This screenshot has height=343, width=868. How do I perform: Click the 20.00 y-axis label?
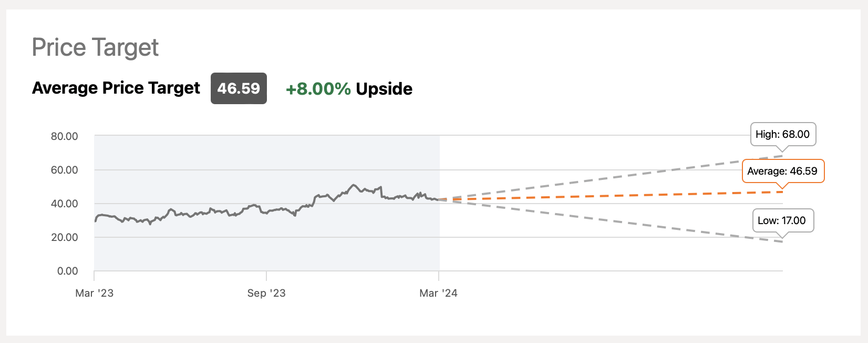point(64,237)
